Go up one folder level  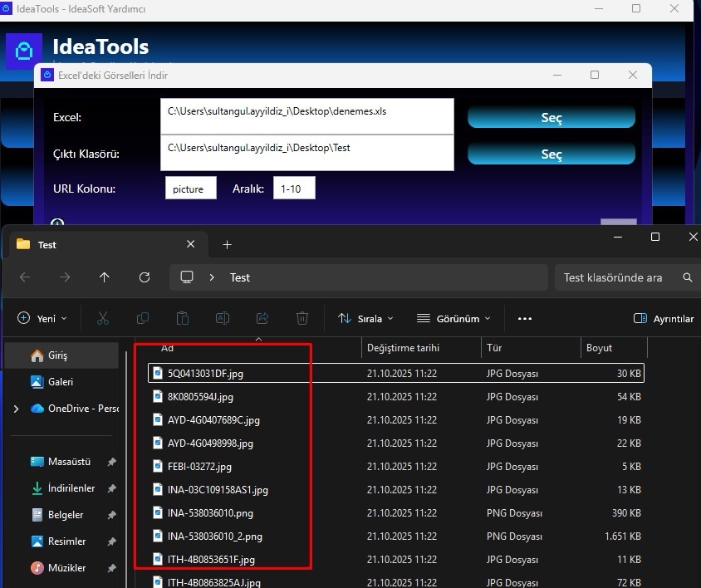click(104, 277)
